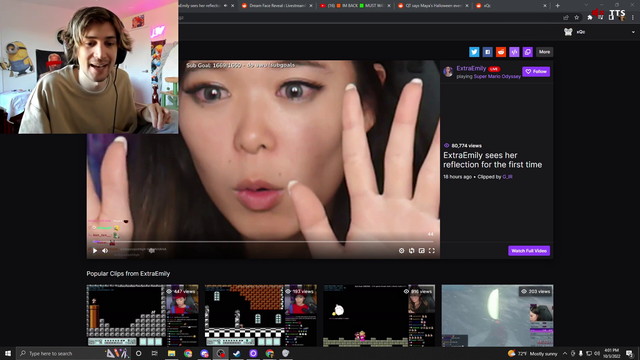640x360 pixels.
Task: Enter fullscreen on the clip player
Action: [x=431, y=251]
